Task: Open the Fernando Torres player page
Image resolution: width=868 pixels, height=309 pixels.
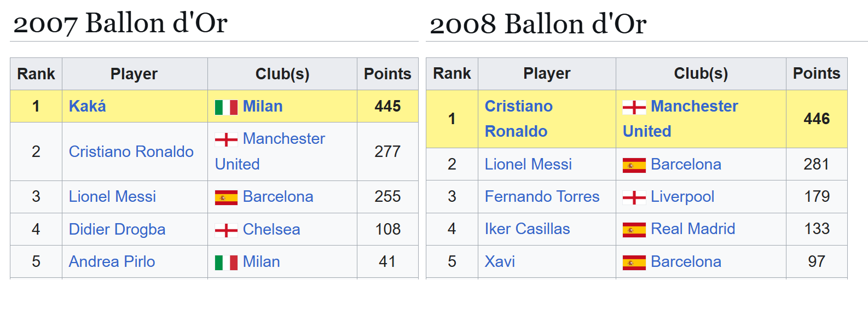Action: point(542,196)
